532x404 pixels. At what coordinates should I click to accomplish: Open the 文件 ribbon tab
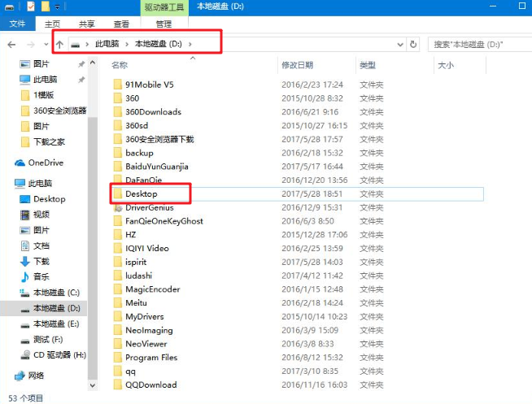tap(17, 24)
